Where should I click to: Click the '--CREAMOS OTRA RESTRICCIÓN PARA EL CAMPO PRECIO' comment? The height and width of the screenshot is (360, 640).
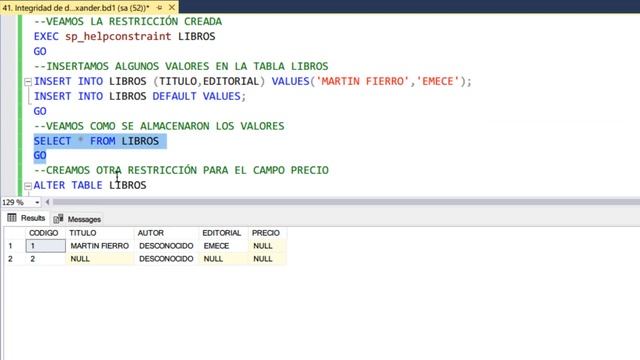click(181, 170)
